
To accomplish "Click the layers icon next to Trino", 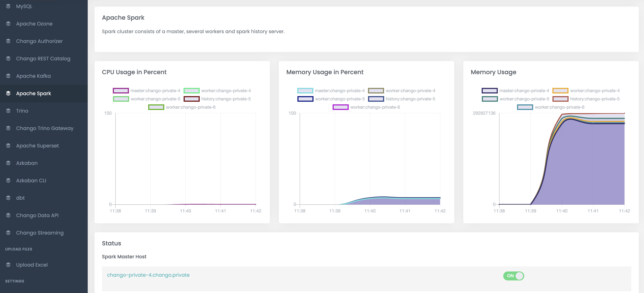I will [8, 111].
